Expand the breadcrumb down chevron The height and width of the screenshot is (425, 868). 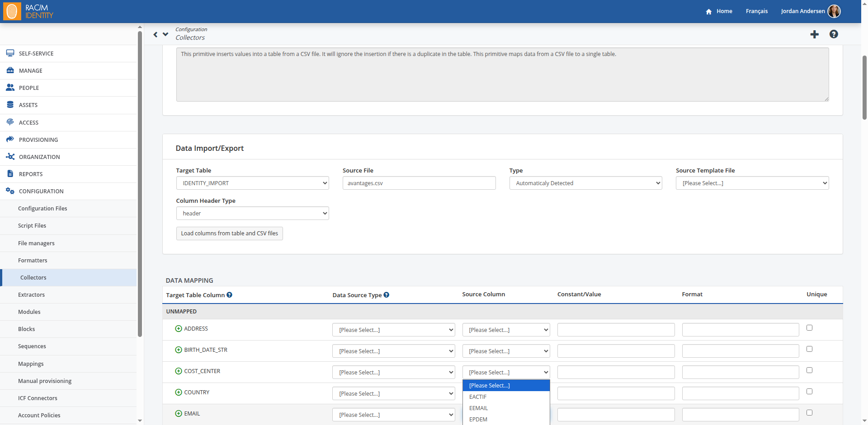[x=165, y=34]
